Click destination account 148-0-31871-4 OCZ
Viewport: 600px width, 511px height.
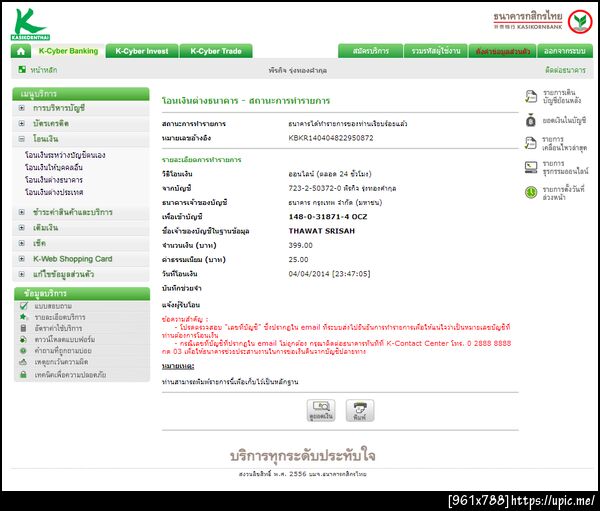click(x=328, y=217)
